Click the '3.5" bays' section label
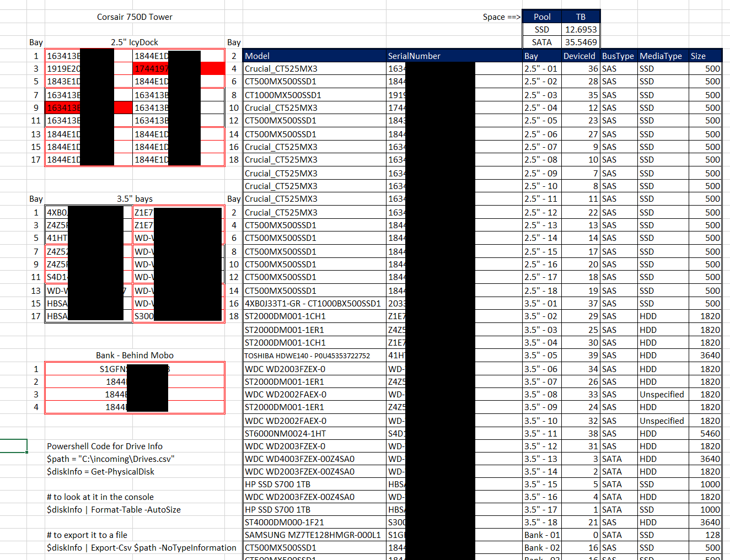The image size is (730, 560). click(135, 199)
